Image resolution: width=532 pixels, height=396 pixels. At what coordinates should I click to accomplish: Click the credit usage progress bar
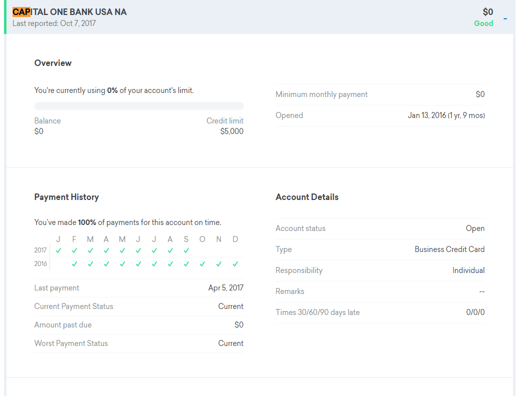(x=139, y=106)
